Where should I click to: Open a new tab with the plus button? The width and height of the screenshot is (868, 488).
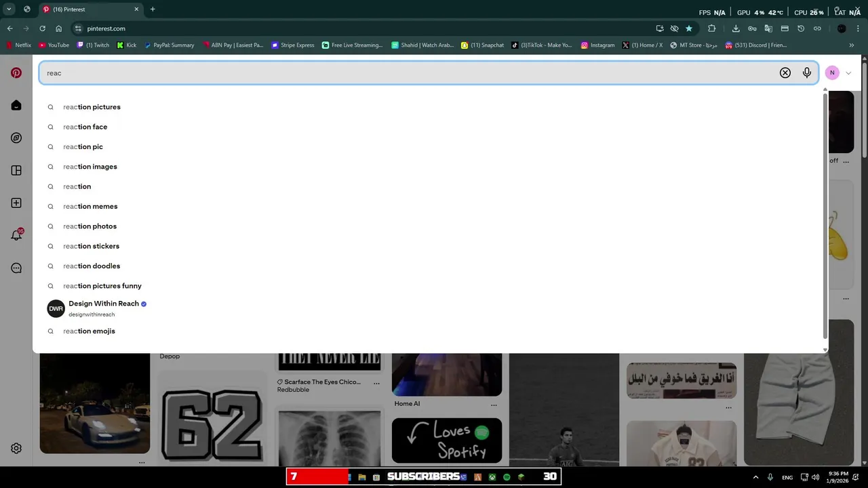(x=153, y=9)
